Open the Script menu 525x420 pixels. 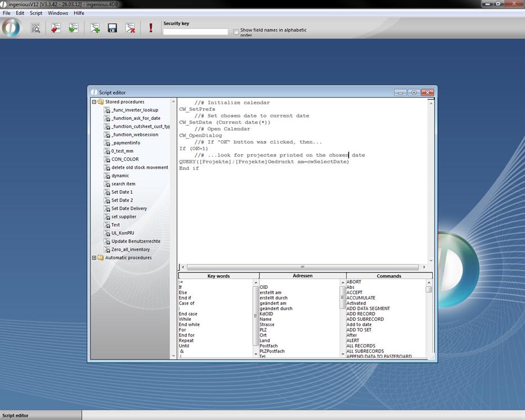point(36,13)
